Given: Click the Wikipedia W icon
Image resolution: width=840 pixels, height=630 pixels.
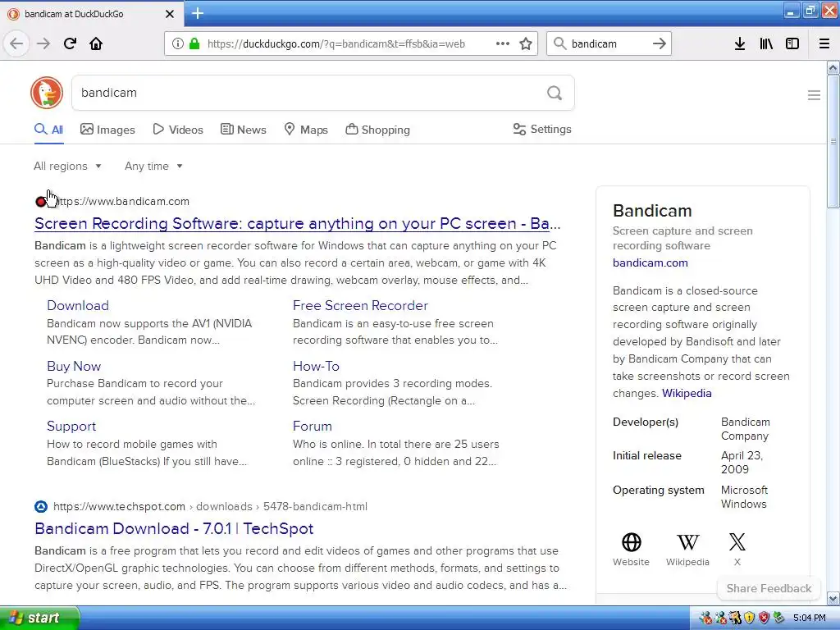Looking at the screenshot, I should click(688, 542).
